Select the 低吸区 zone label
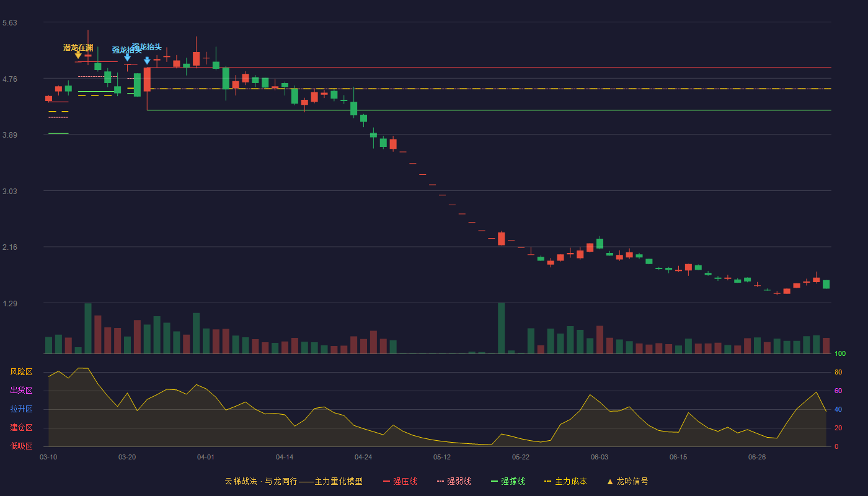This screenshot has width=868, height=496. point(21,446)
